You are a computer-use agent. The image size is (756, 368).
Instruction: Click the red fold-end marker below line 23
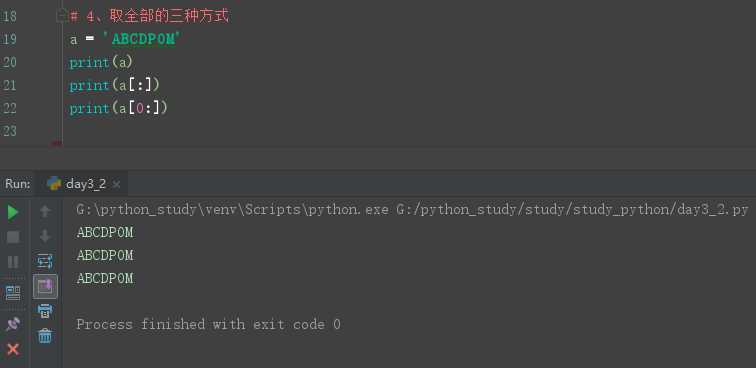click(x=57, y=143)
